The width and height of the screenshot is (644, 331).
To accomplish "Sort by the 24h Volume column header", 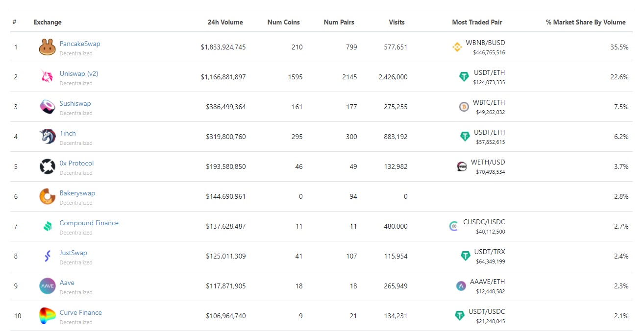I will 225,22.
